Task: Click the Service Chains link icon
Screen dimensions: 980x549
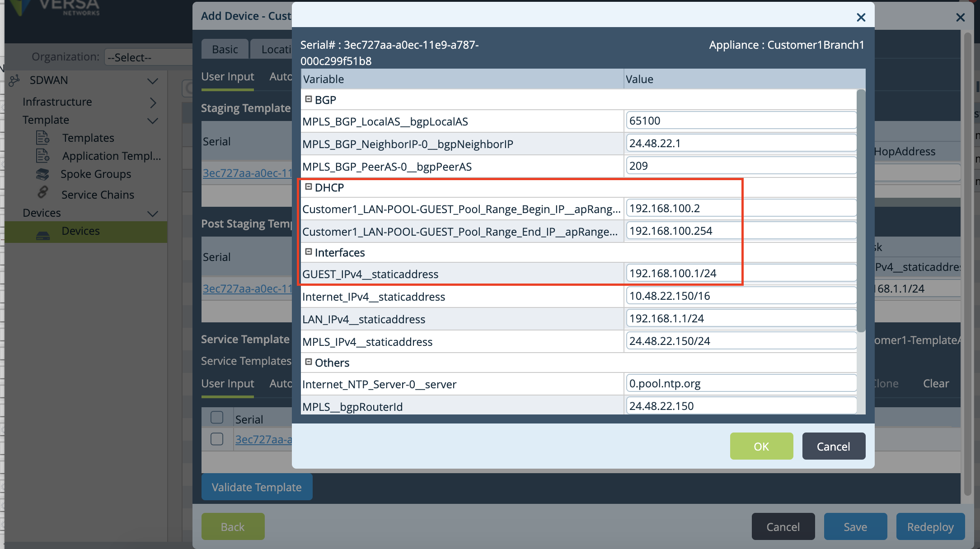Action: tap(42, 193)
